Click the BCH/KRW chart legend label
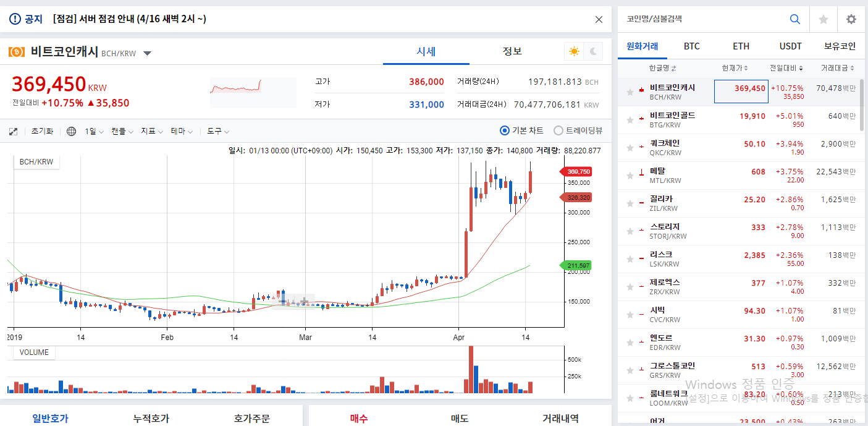This screenshot has width=868, height=426. point(36,162)
